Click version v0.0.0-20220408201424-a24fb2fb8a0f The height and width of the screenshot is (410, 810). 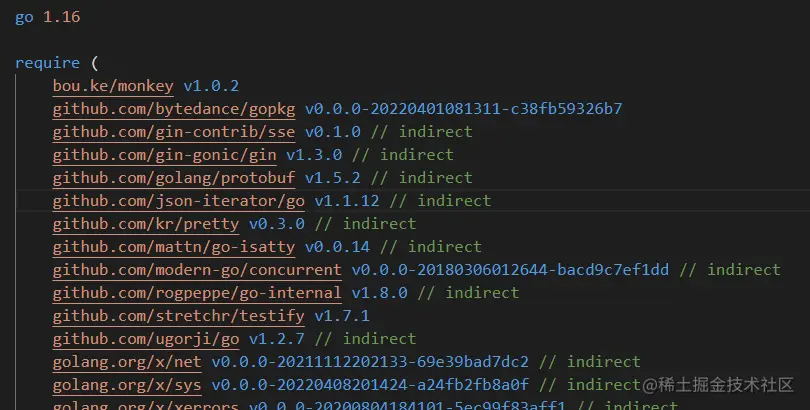[x=370, y=385]
